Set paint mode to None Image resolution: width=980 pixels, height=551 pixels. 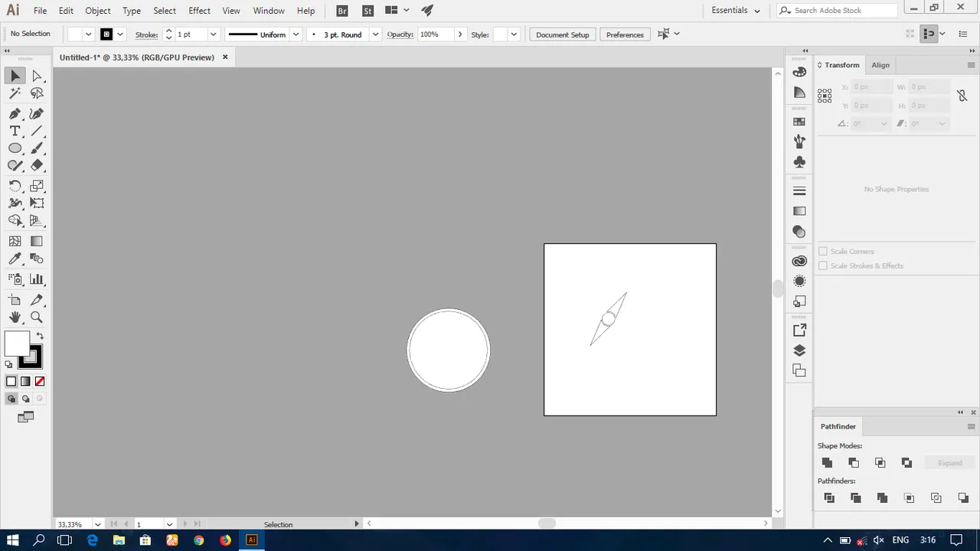(x=40, y=381)
